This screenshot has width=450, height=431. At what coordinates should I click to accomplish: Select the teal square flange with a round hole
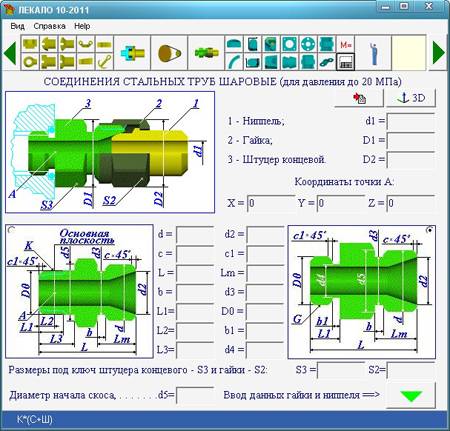click(289, 44)
